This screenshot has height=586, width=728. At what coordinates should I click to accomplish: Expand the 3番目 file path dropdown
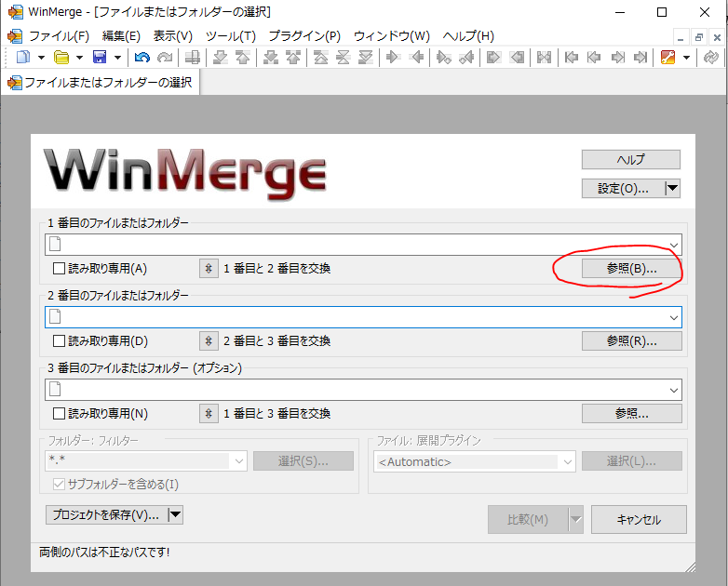coord(674,391)
